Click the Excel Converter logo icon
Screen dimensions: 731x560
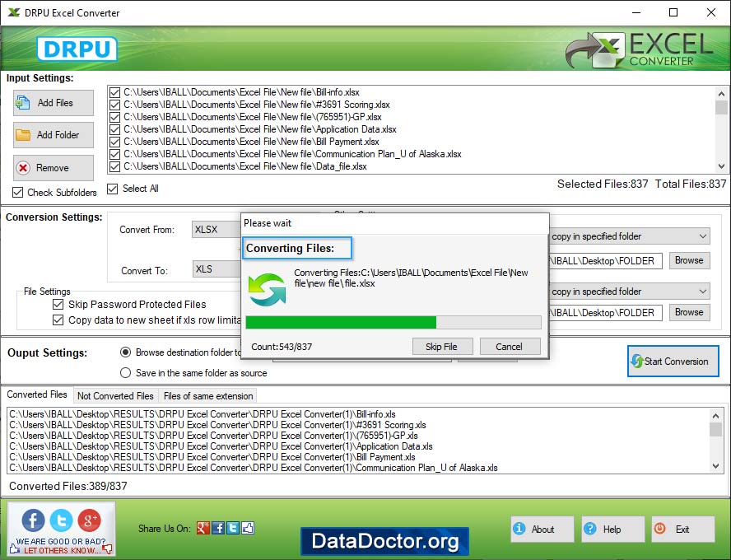tap(595, 50)
